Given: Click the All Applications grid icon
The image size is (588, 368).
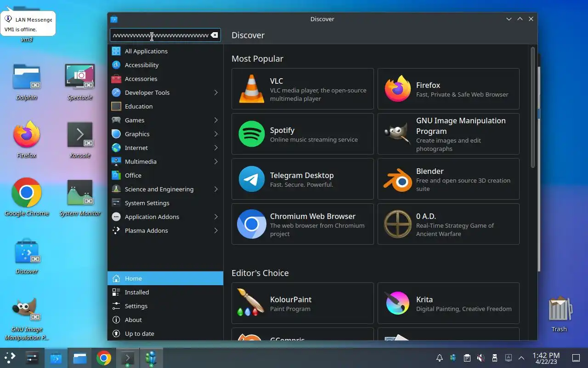Looking at the screenshot, I should 116,51.
